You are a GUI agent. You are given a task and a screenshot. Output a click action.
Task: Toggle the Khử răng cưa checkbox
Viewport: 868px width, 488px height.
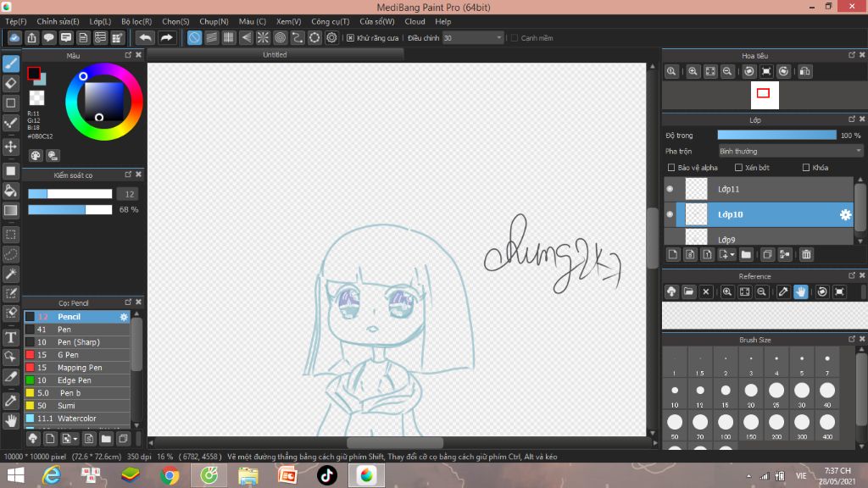350,38
